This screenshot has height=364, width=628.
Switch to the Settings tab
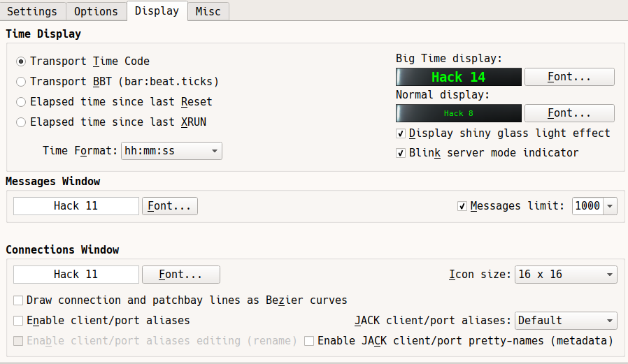pos(32,11)
